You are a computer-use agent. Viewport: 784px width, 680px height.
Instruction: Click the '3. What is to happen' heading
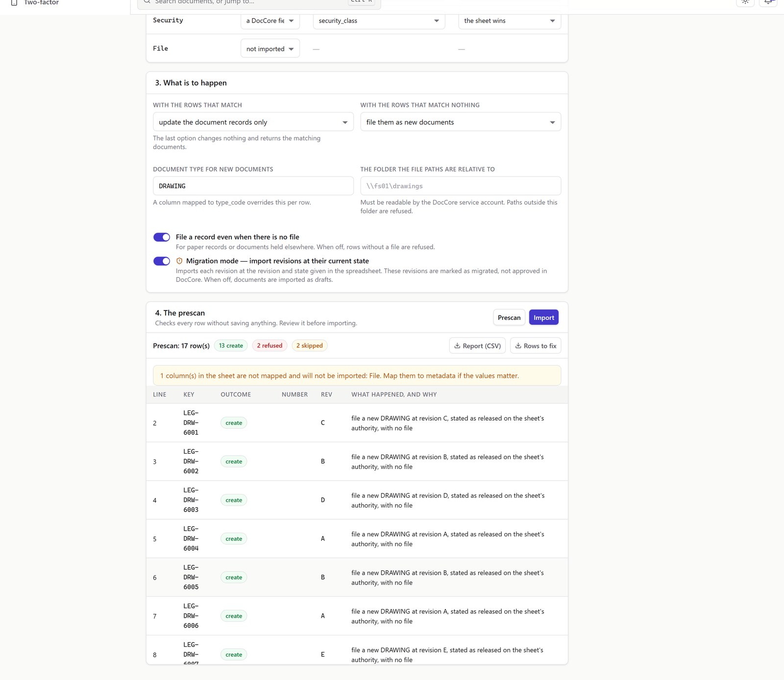tap(191, 83)
